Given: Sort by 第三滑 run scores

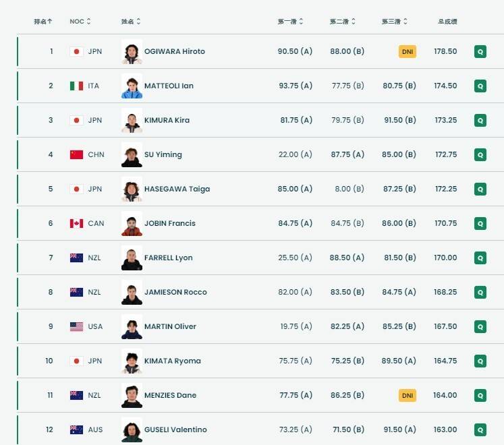Looking at the screenshot, I should [x=395, y=22].
